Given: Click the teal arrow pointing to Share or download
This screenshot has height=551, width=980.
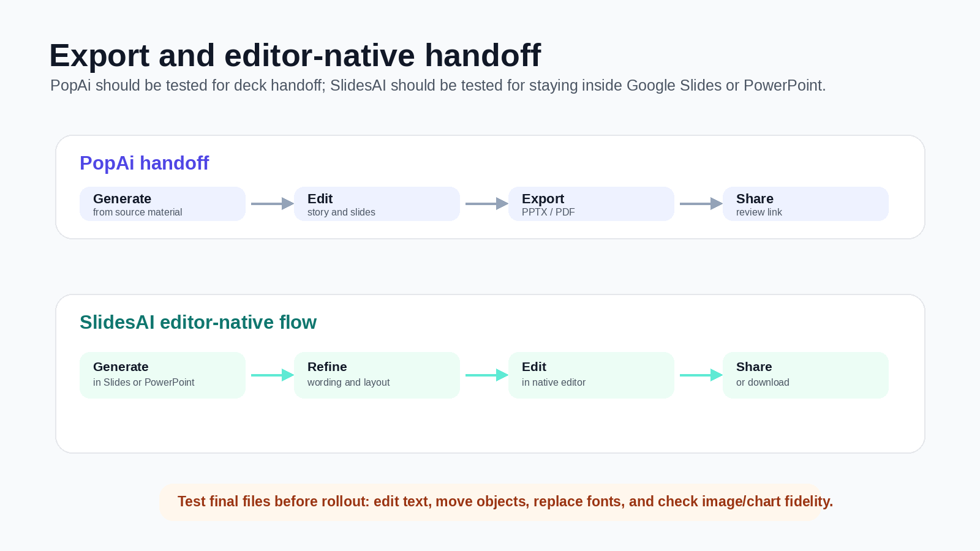Looking at the screenshot, I should coord(701,375).
